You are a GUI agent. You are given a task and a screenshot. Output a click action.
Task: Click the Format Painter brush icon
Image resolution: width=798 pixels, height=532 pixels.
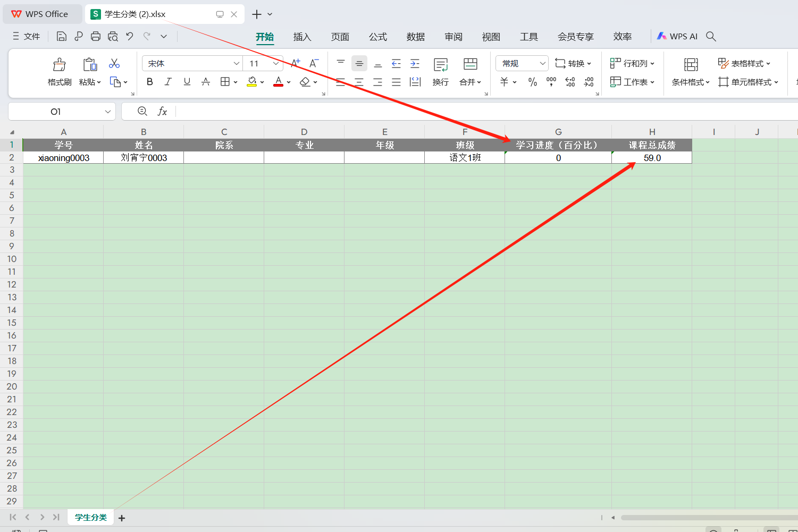(59, 65)
